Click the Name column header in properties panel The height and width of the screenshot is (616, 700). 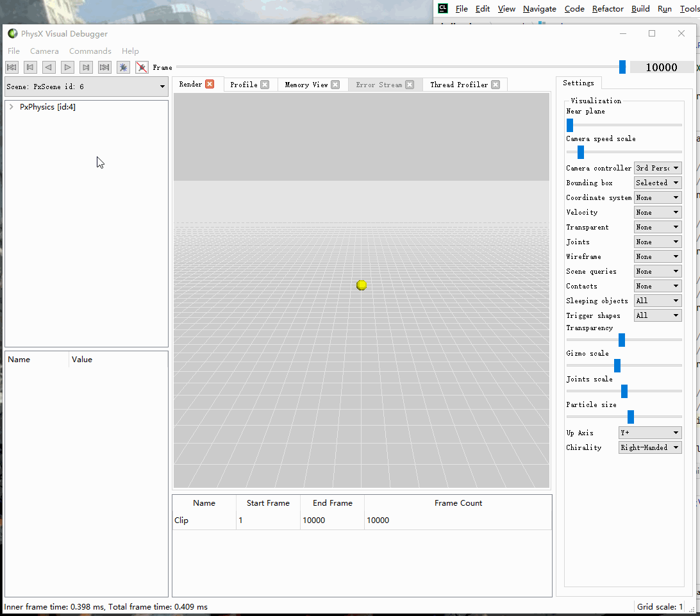[37, 360]
